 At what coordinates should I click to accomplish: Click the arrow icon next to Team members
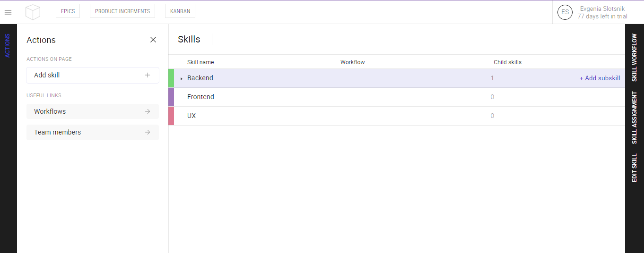[x=148, y=132]
